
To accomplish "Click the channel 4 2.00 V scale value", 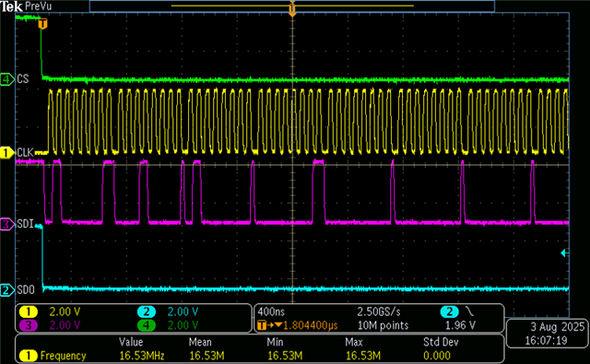I will click(183, 325).
